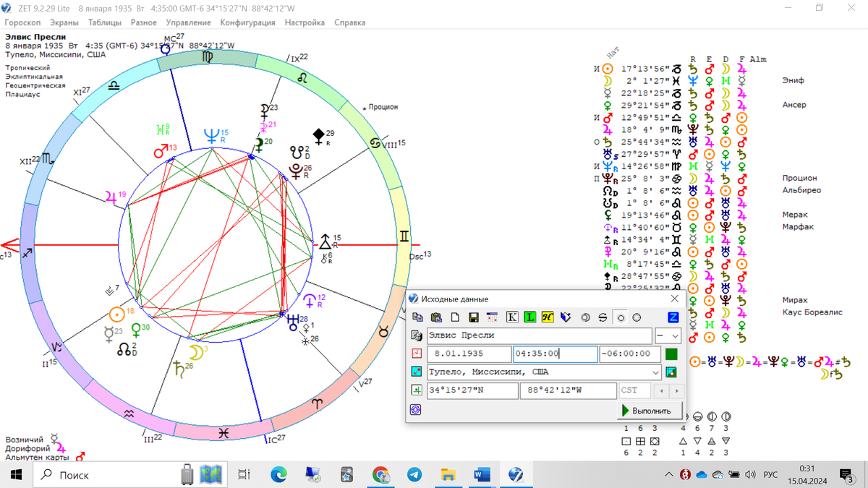Click the paste data icon in Исходные данные
Image resolution: width=868 pixels, height=488 pixels.
pos(436,317)
